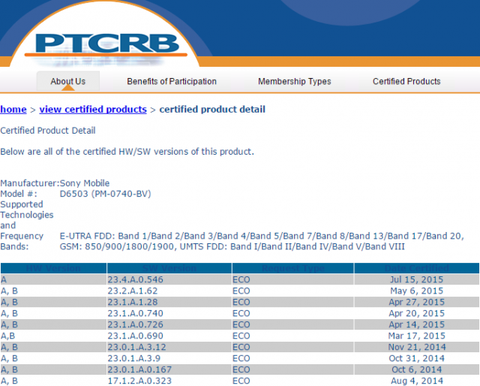480x386 pixels.
Task: Open Membership Types menu item
Action: (x=294, y=81)
